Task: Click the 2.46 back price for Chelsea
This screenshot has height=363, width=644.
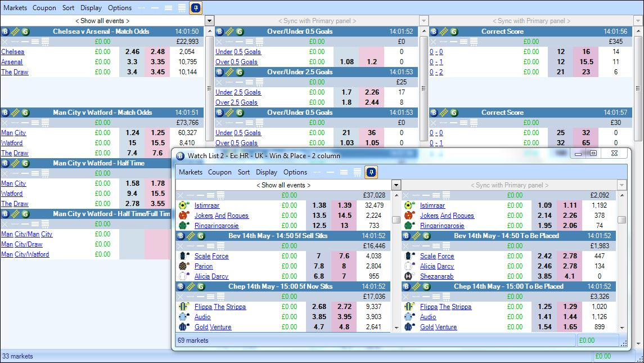Action: pyautogui.click(x=132, y=52)
